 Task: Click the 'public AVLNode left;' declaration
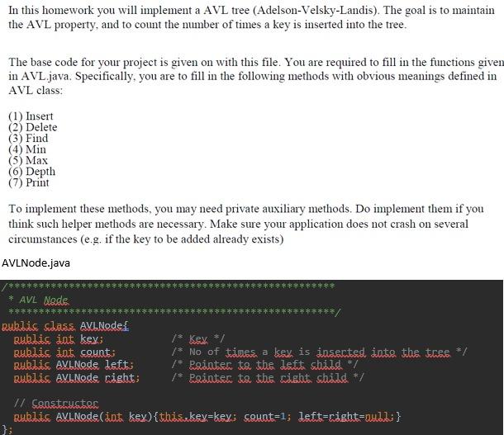point(74,365)
